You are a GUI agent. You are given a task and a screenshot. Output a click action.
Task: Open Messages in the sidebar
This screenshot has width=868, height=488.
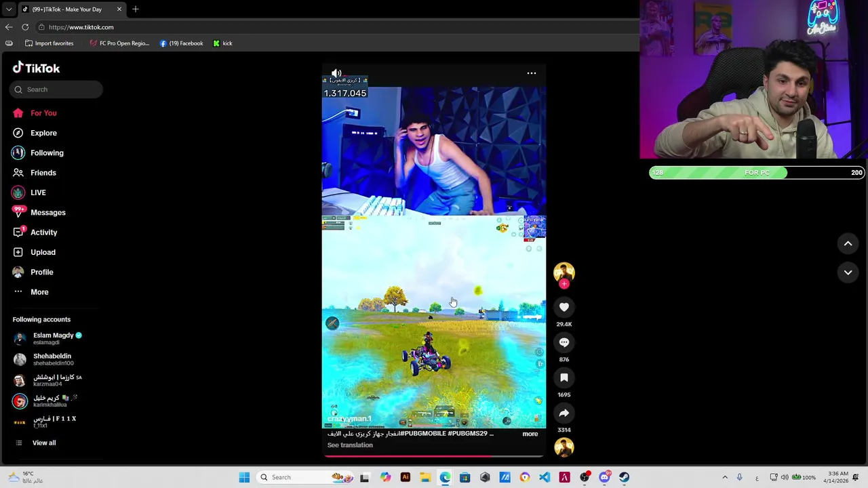click(47, 212)
